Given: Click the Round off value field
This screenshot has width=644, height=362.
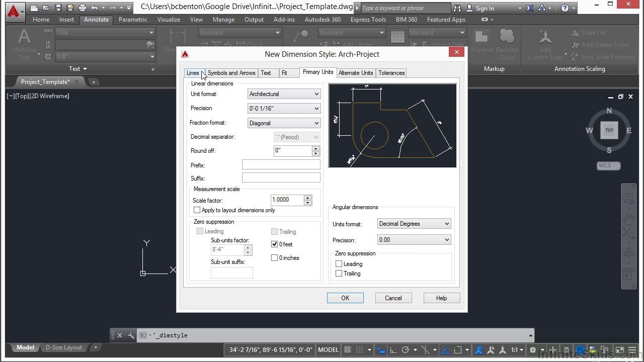Looking at the screenshot, I should pyautogui.click(x=293, y=151).
